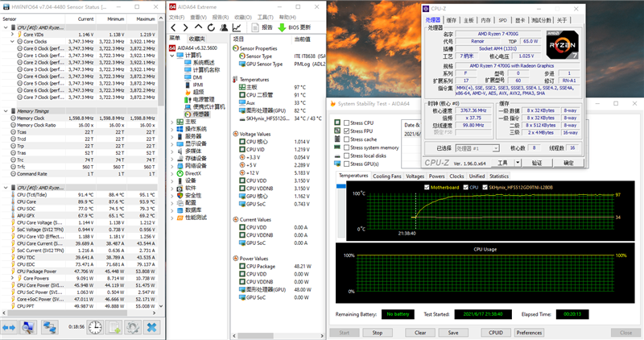Click the AIDA64 back navigation arrow

click(x=173, y=27)
